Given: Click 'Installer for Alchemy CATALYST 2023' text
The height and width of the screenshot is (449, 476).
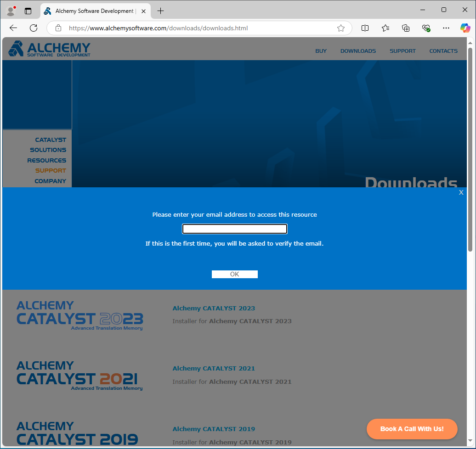Looking at the screenshot, I should [x=232, y=321].
